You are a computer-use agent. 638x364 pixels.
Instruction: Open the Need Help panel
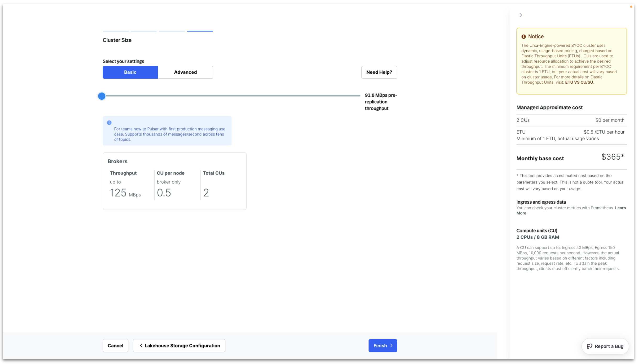click(379, 72)
